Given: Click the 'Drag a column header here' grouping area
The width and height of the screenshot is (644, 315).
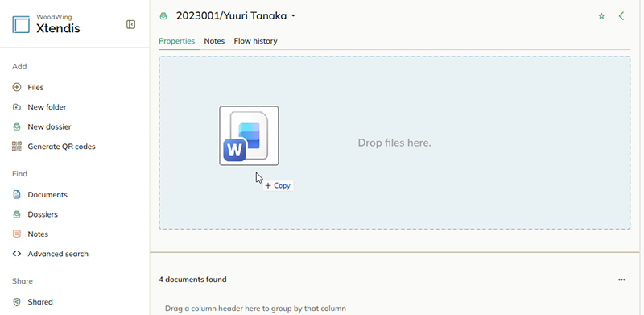Looking at the screenshot, I should 255,308.
